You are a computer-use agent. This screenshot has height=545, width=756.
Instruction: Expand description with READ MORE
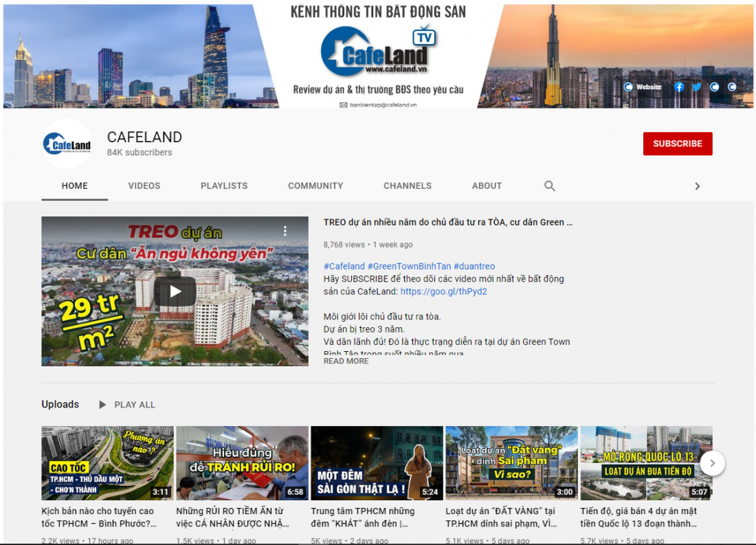pyautogui.click(x=346, y=362)
